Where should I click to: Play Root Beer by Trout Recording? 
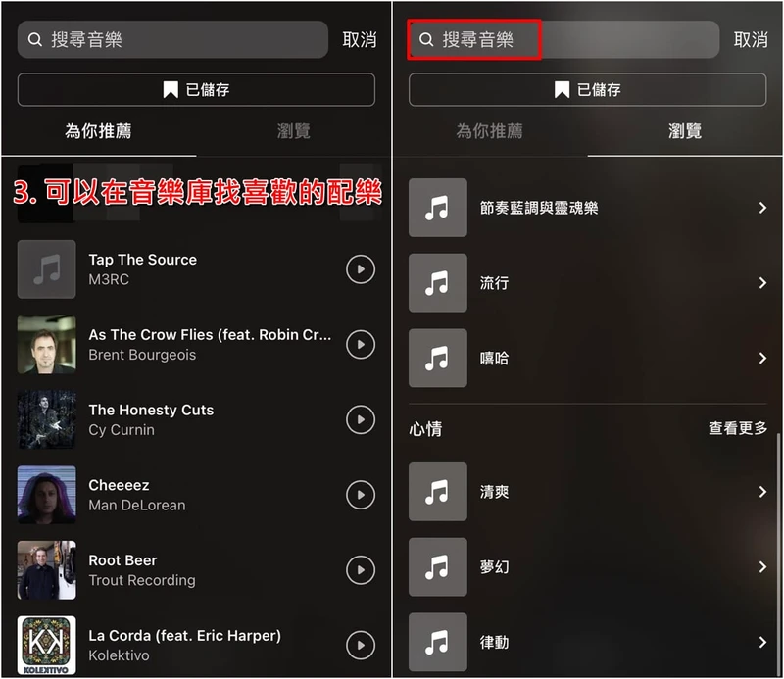tap(361, 570)
